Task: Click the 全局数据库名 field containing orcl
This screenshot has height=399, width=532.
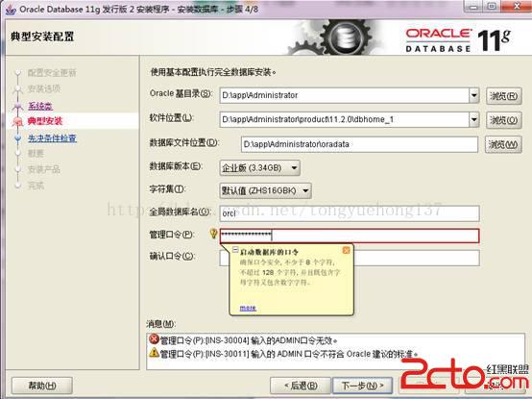Action: click(x=350, y=213)
